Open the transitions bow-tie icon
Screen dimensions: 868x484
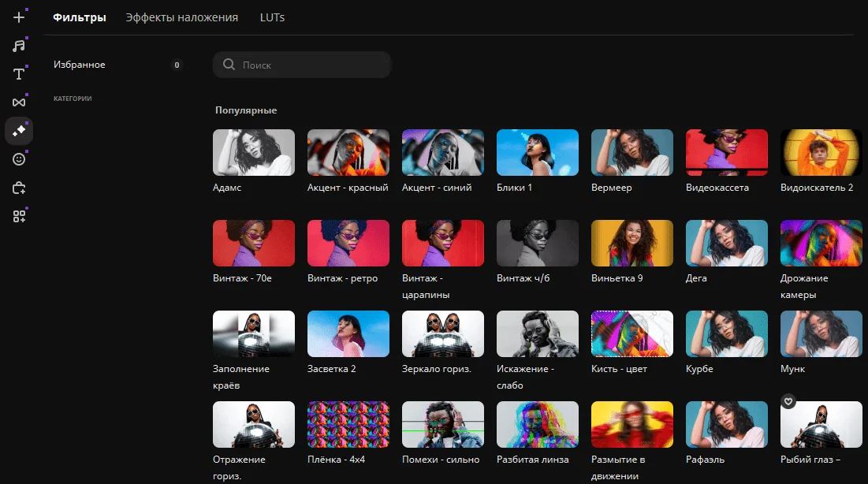coord(19,102)
